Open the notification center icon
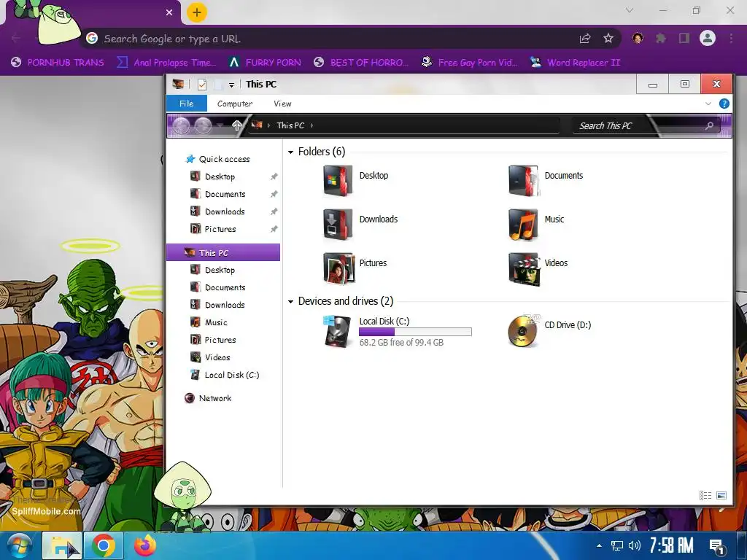747x560 pixels. 716,545
